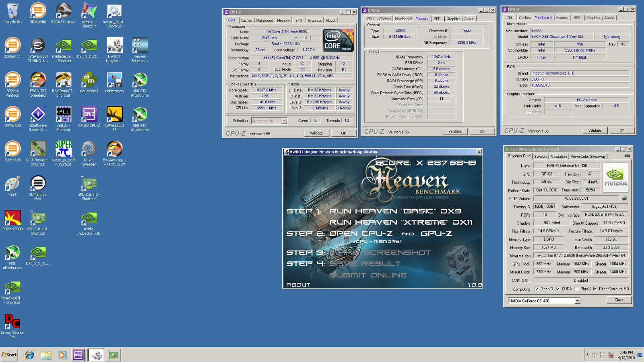
Task: Select 480 GTX Afterburner icon
Action: pyautogui.click(x=140, y=85)
